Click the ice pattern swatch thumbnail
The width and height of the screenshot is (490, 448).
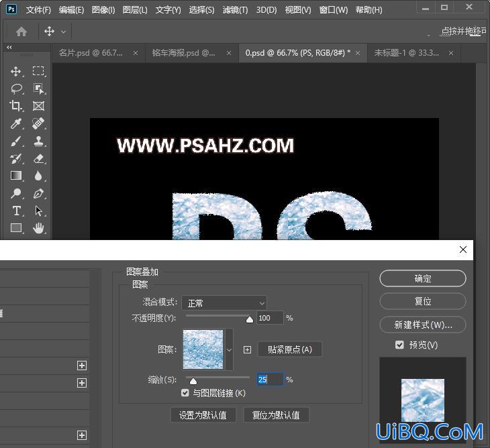203,349
